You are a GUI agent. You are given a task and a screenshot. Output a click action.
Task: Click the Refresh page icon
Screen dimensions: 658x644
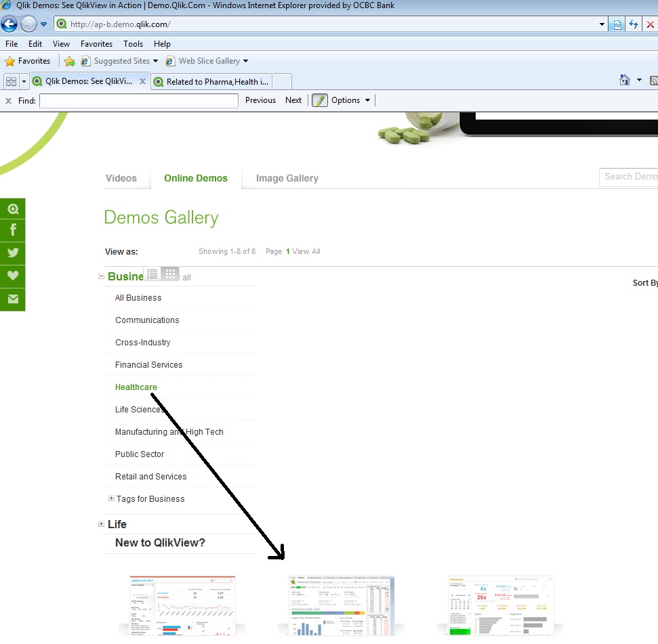coord(634,24)
